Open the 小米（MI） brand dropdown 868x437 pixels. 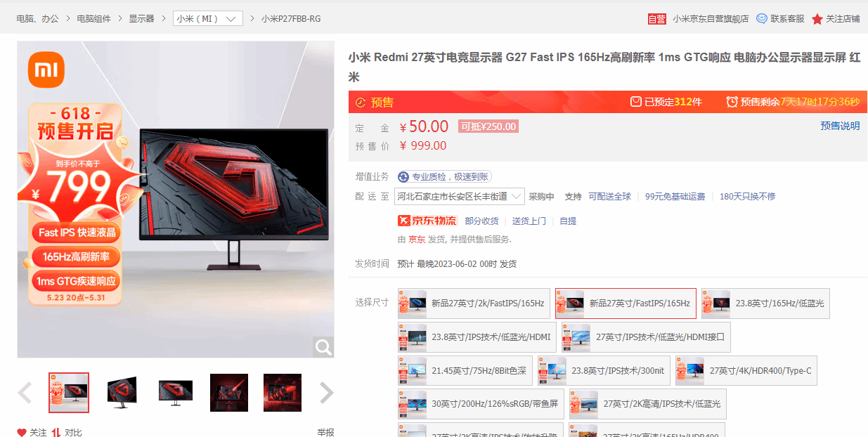(x=207, y=19)
